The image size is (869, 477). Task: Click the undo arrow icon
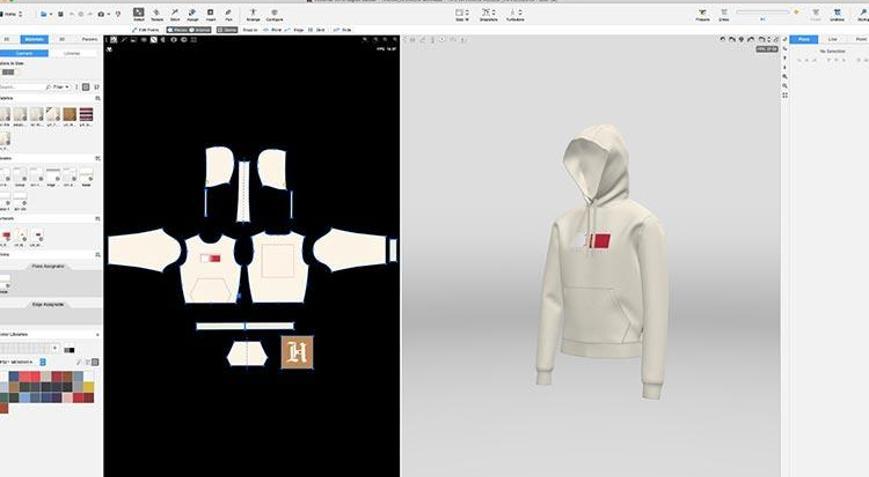click(72, 14)
